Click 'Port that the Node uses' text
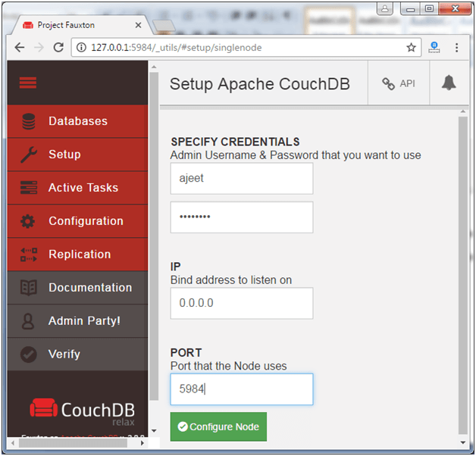This screenshot has width=476, height=456. click(x=228, y=366)
